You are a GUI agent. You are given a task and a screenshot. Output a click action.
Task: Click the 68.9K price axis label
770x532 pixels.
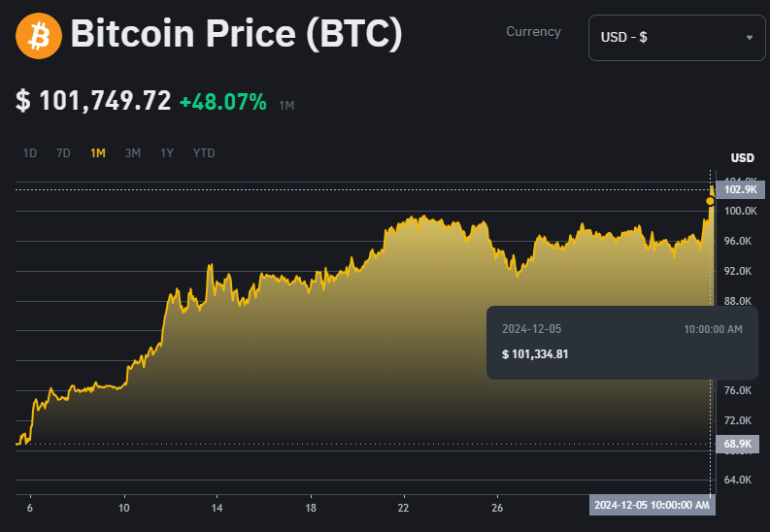[x=741, y=444]
